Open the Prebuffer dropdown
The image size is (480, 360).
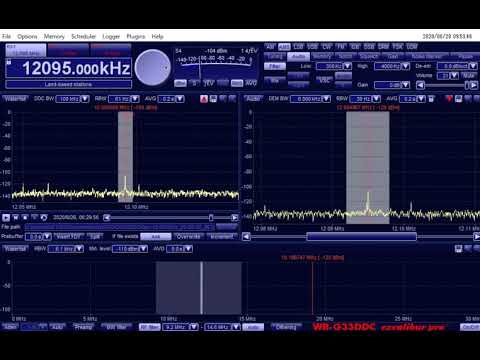coord(38,236)
